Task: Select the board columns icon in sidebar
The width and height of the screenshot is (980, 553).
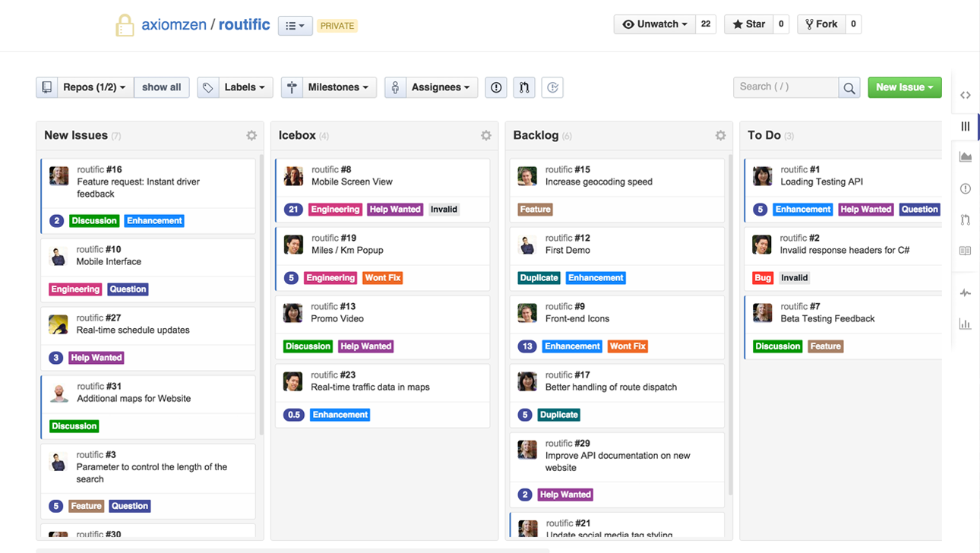Action: [966, 126]
